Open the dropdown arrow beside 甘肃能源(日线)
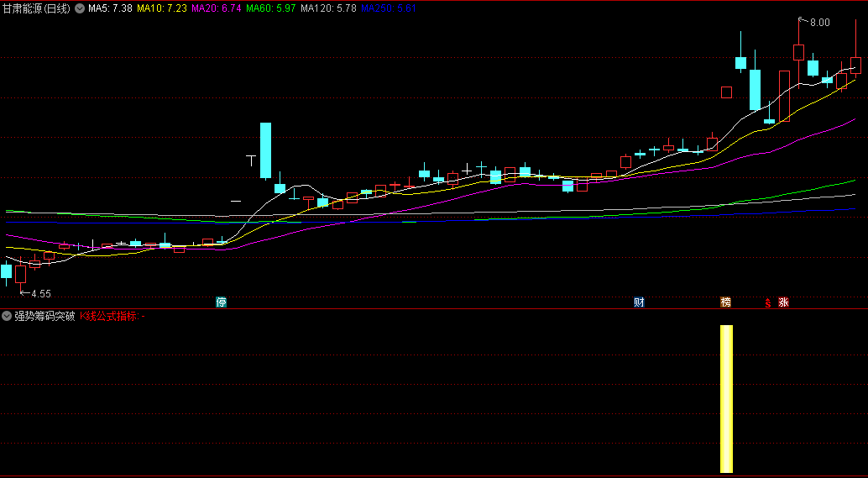This screenshot has height=478, width=868. click(x=80, y=8)
